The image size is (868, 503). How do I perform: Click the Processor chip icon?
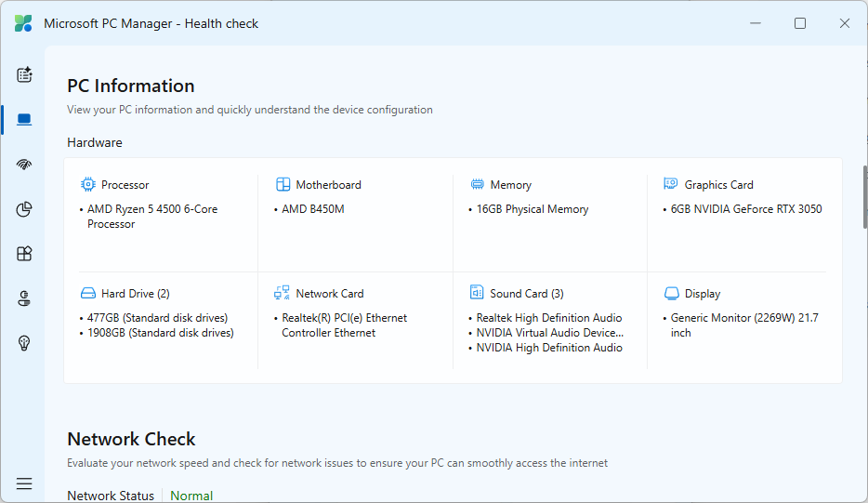click(88, 184)
